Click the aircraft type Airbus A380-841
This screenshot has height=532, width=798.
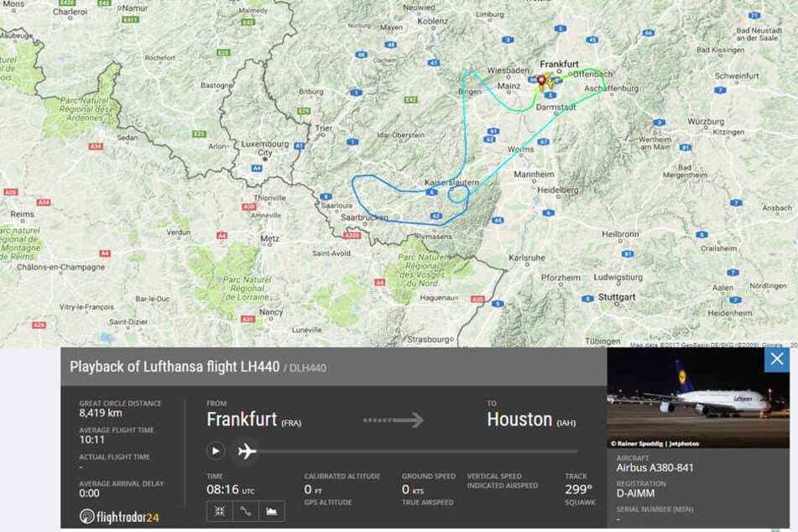pos(655,468)
